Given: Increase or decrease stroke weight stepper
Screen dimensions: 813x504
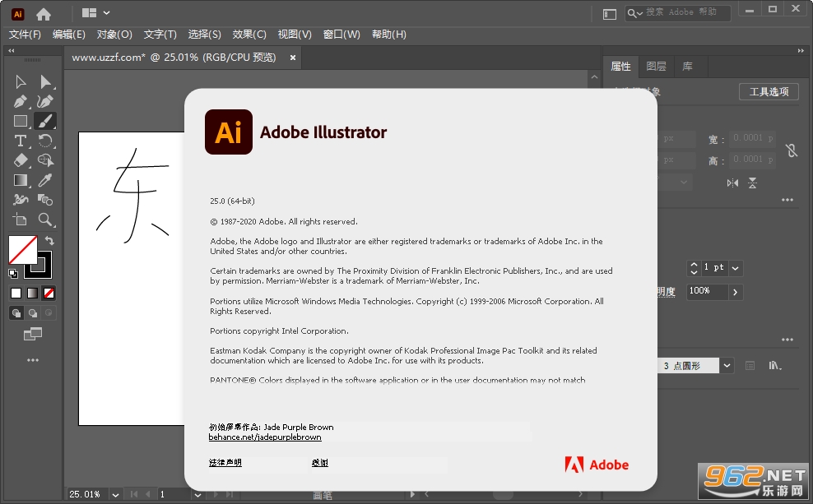Looking at the screenshot, I should [694, 268].
